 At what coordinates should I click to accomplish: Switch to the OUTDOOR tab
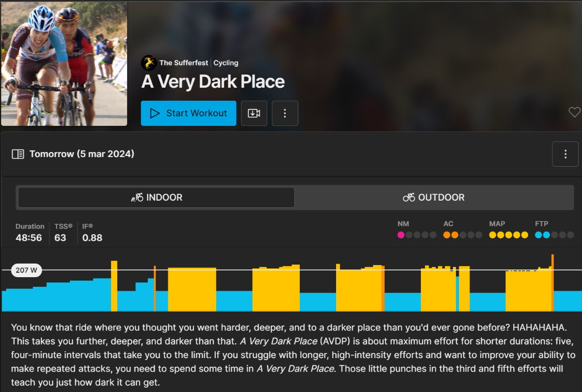coord(434,197)
